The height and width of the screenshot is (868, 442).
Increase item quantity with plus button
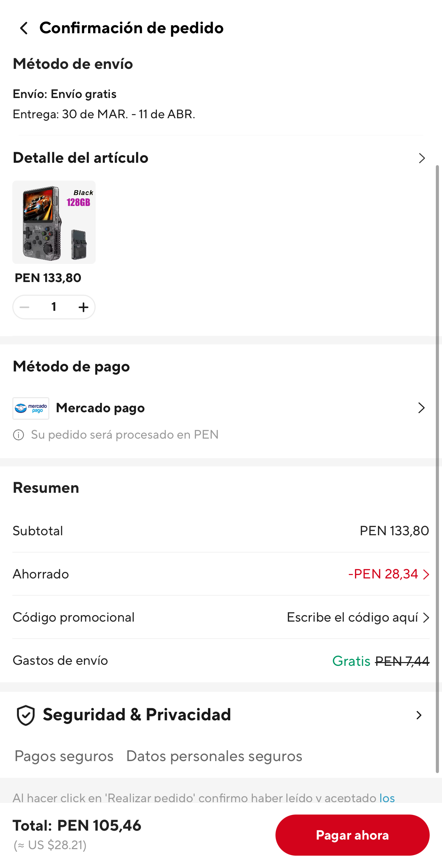click(83, 307)
